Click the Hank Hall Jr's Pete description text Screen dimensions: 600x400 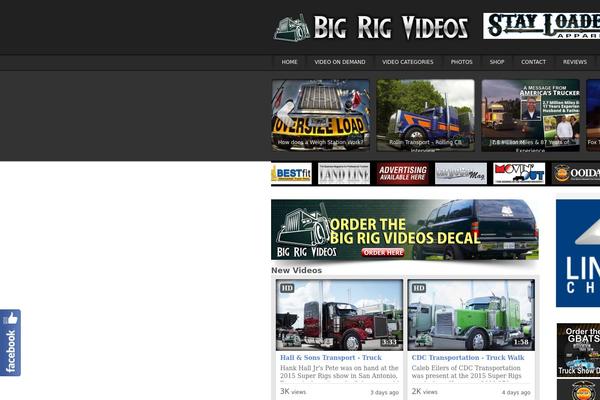[339, 373]
